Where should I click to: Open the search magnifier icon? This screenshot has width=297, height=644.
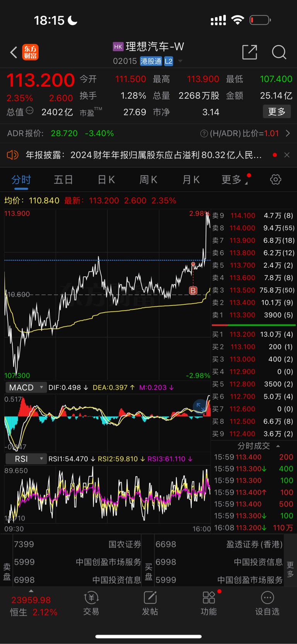(x=279, y=52)
